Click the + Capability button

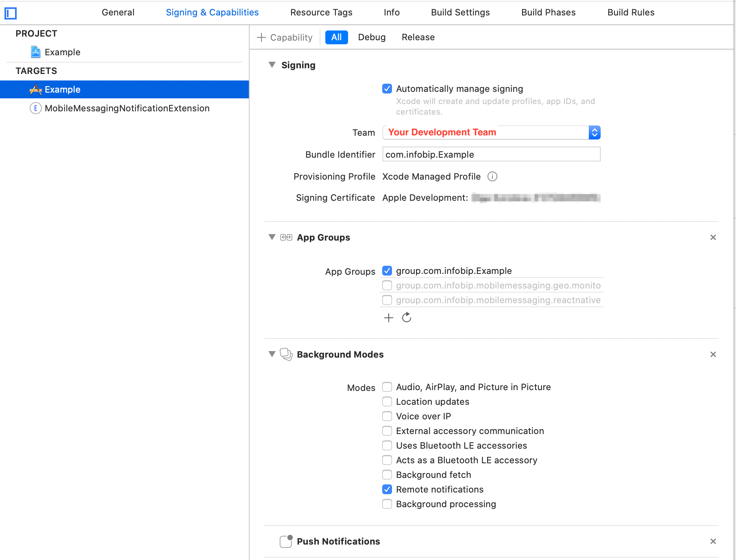click(284, 37)
